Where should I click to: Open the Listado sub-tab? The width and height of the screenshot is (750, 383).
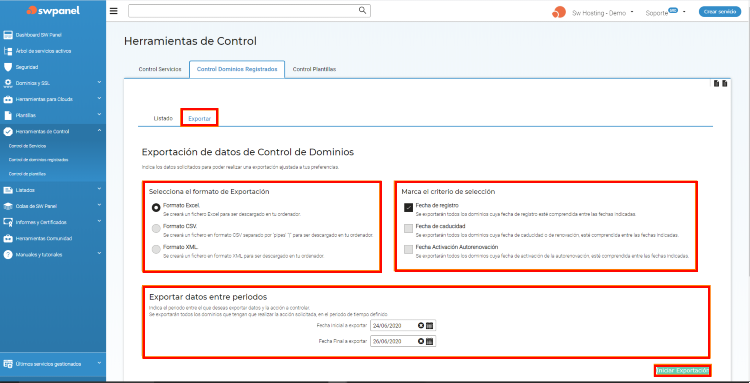pyautogui.click(x=163, y=118)
